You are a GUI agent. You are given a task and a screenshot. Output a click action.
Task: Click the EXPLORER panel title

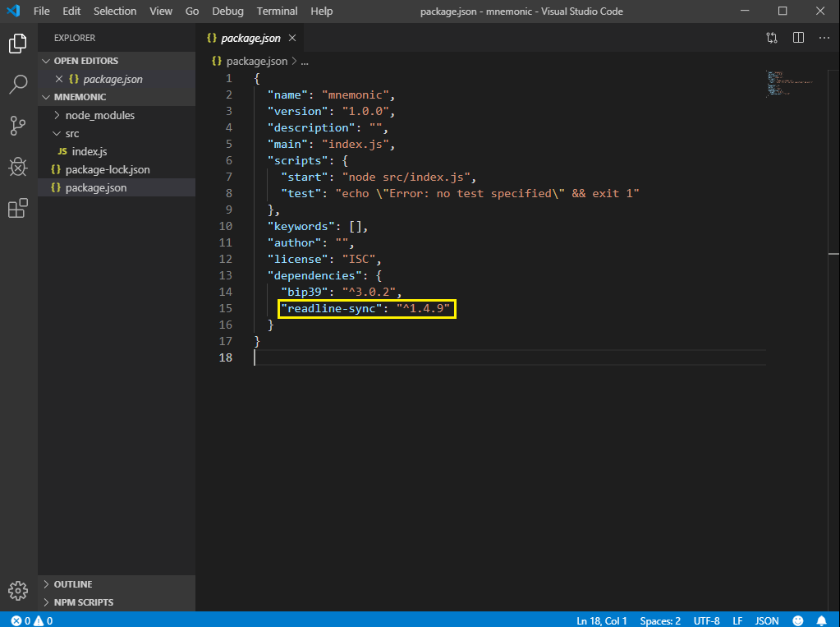pos(75,38)
